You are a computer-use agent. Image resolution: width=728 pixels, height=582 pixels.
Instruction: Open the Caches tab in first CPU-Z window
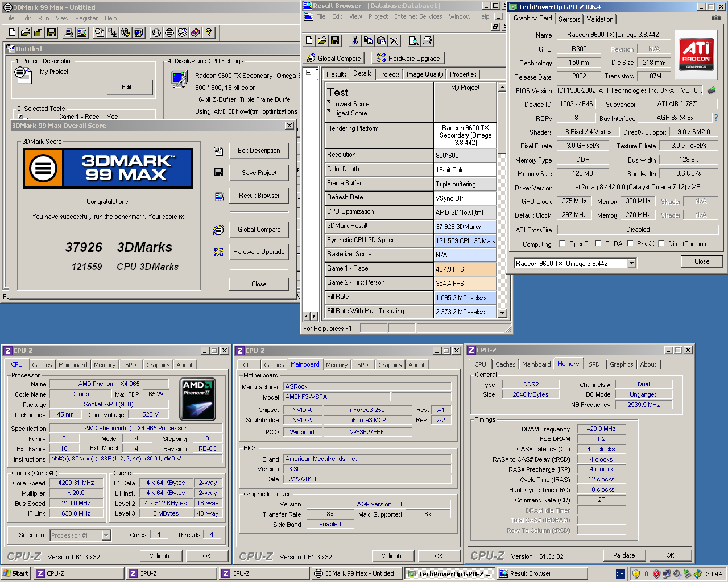(42, 365)
